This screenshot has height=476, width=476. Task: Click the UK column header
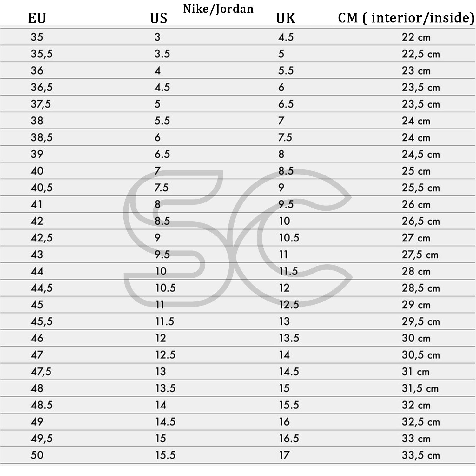point(285,18)
